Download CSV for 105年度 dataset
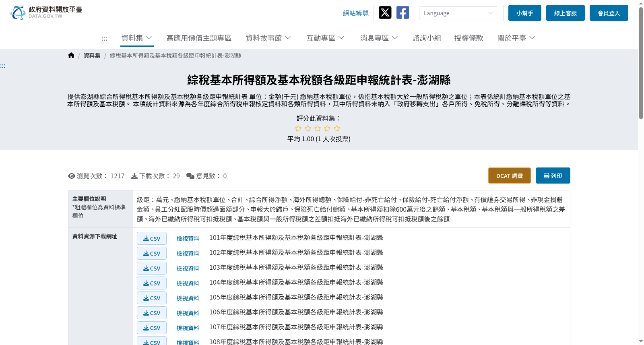Screen dimensions: 644x345 [152, 298]
